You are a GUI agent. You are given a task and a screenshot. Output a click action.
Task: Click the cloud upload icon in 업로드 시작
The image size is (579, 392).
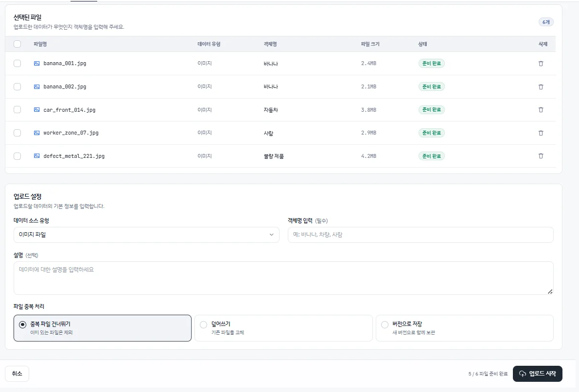(x=523, y=374)
